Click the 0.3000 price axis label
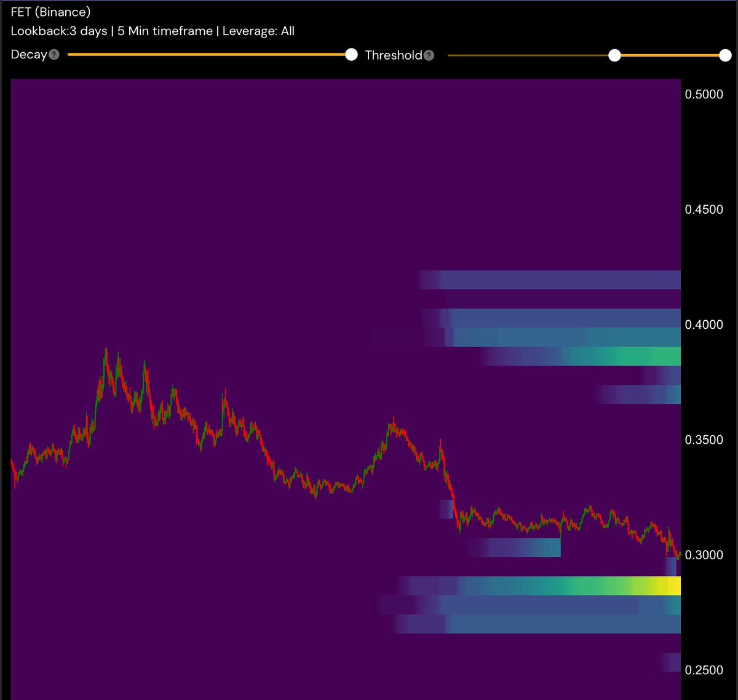The height and width of the screenshot is (700, 738). pos(704,555)
